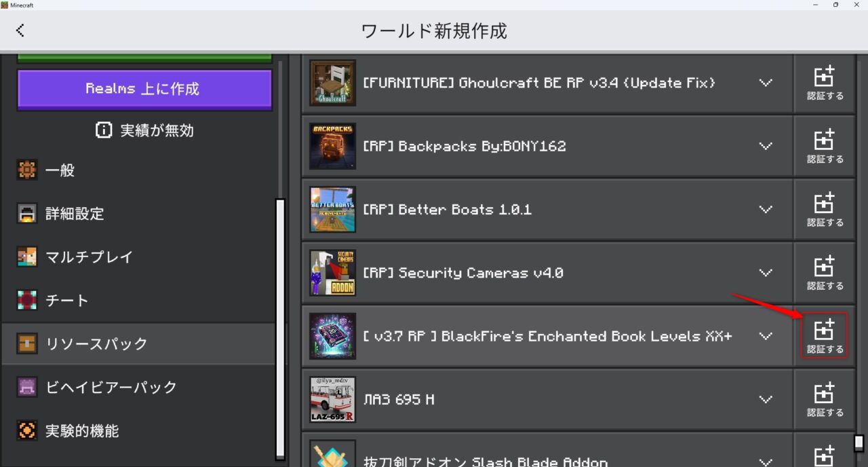Click the Ghoulcraft BE RP v3.4 title
Viewport: 868px width, 467px height.
[539, 83]
